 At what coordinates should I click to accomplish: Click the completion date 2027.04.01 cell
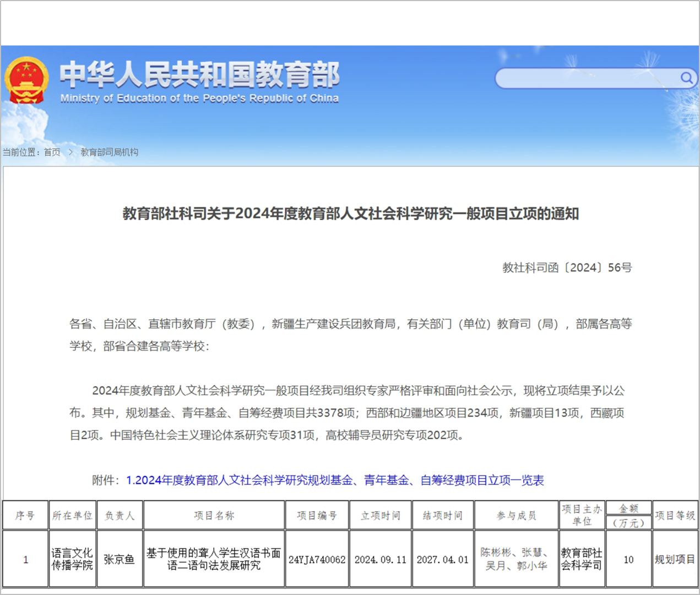click(443, 560)
